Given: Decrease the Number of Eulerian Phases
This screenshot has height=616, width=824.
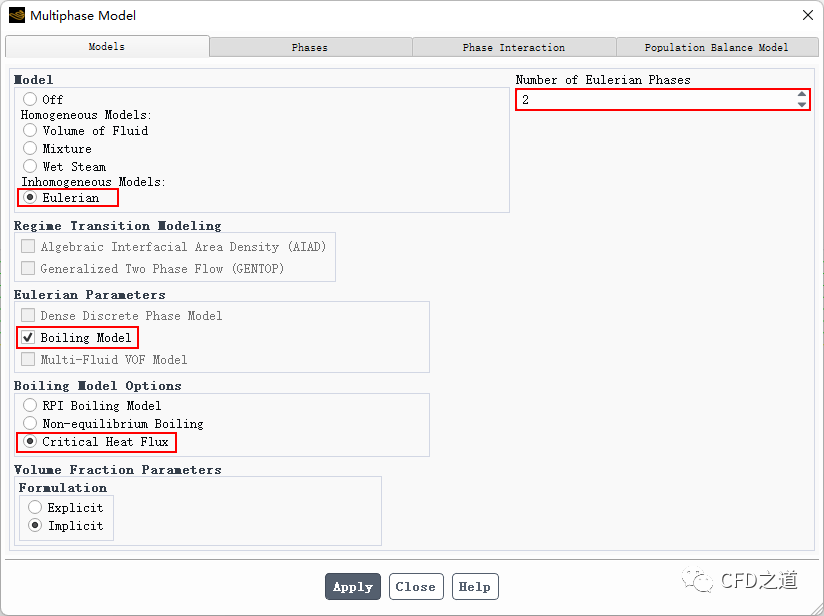Looking at the screenshot, I should point(802,105).
